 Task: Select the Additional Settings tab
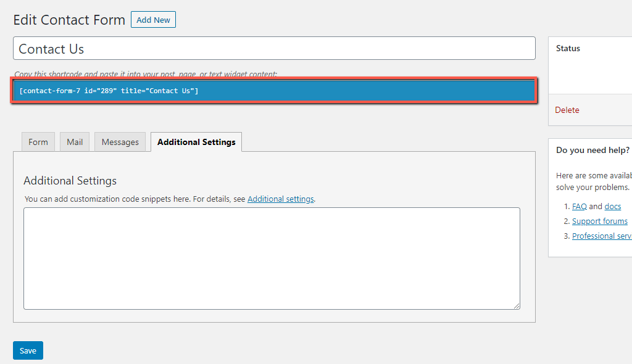coord(196,142)
